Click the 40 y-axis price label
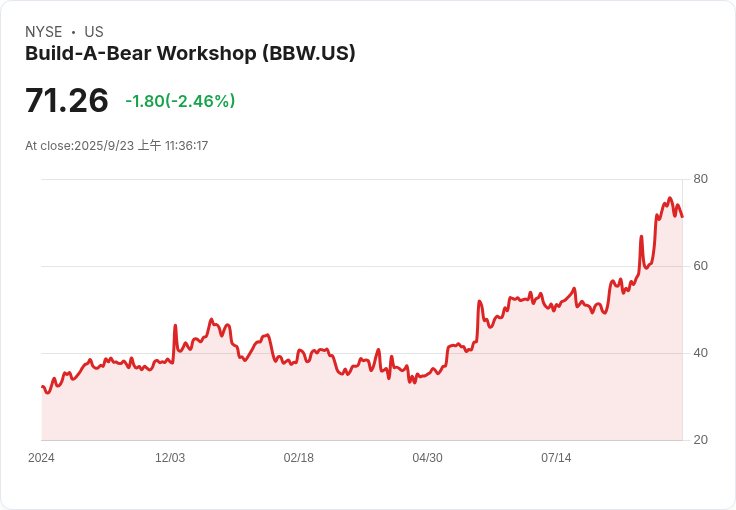This screenshot has width=736, height=510. click(x=700, y=353)
